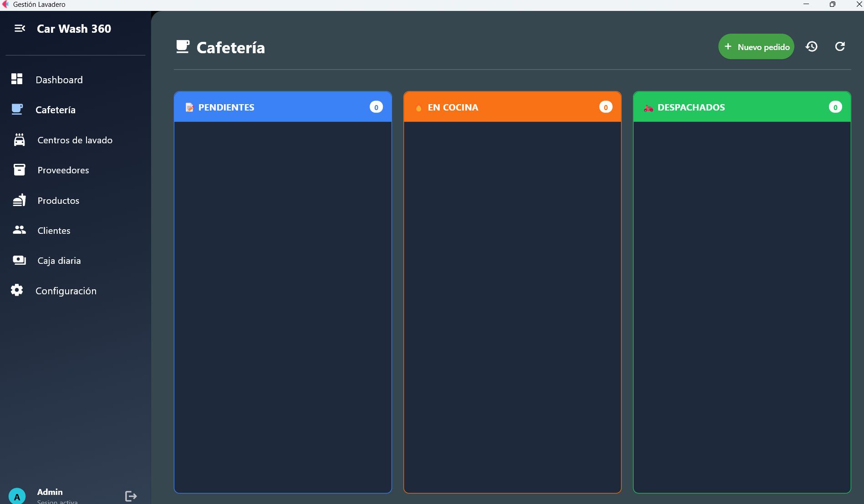The image size is (864, 504).
Task: Click the Nuevo pedido button
Action: click(x=756, y=47)
